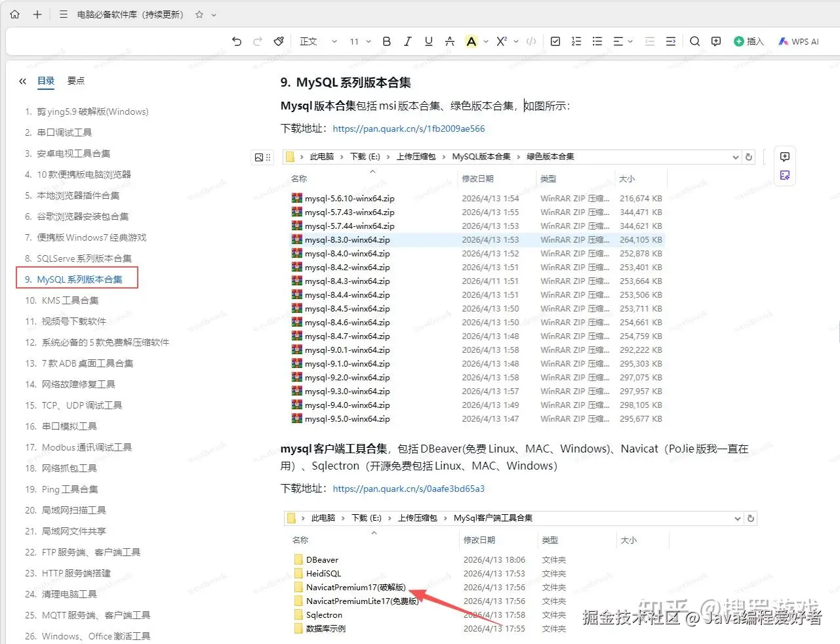
Task: Select the Format Painter brush icon
Action: pos(279,41)
